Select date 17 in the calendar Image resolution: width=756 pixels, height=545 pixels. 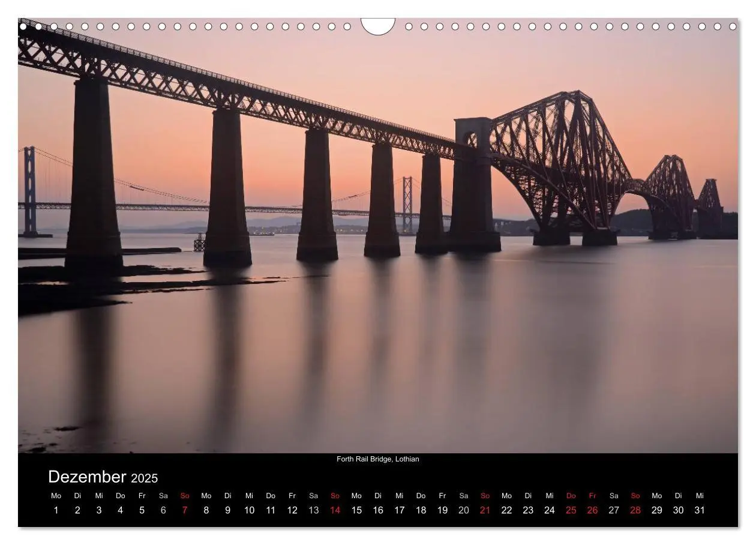point(400,510)
